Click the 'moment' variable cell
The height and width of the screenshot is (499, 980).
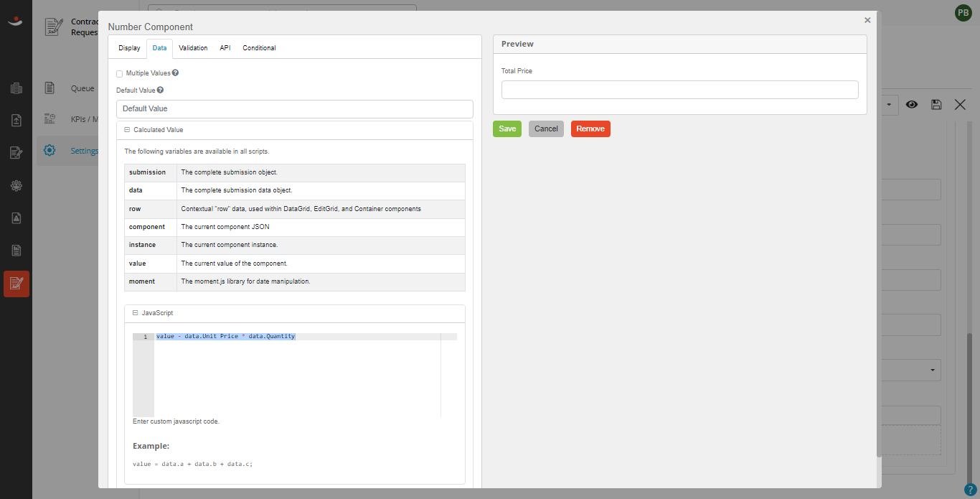[x=151, y=281]
